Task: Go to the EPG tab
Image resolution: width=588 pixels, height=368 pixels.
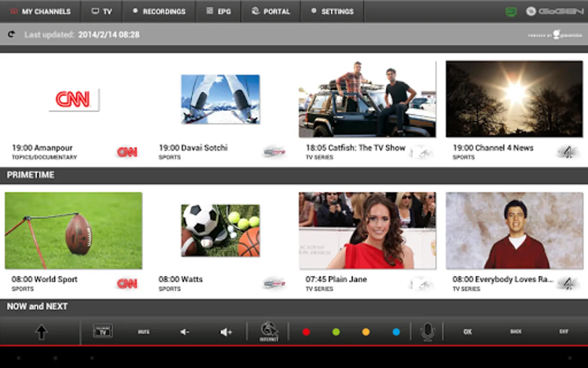Action: point(218,11)
